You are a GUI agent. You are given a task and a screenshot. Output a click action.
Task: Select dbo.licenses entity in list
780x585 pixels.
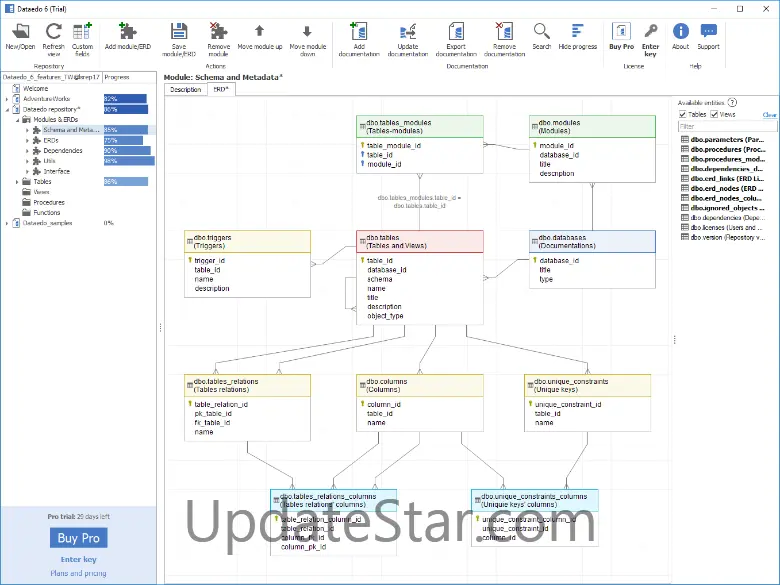click(722, 227)
